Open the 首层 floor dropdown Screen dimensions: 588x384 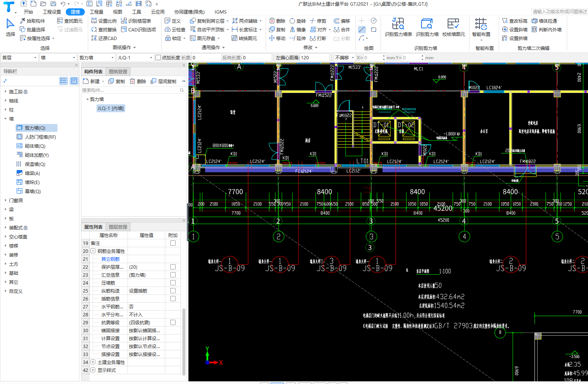(x=19, y=57)
